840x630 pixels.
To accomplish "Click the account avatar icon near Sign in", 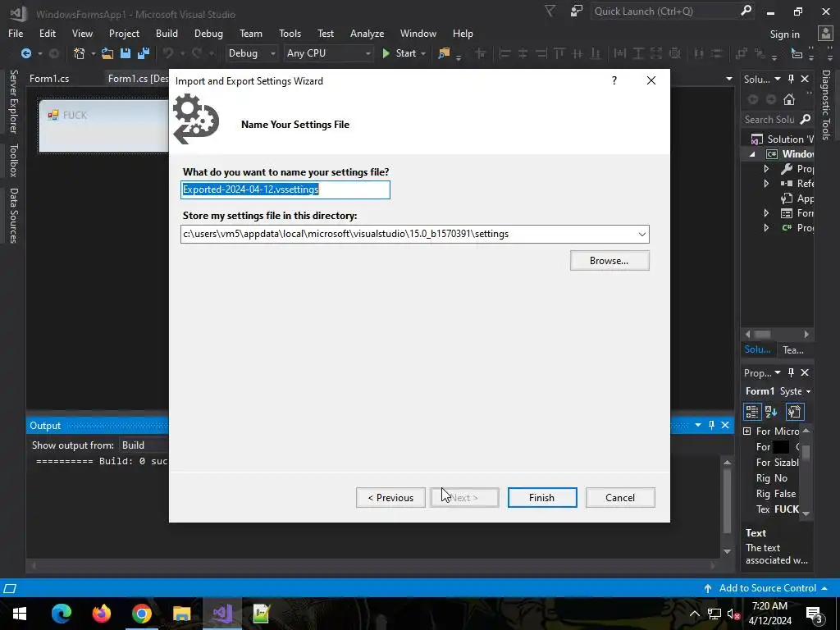I will click(825, 33).
